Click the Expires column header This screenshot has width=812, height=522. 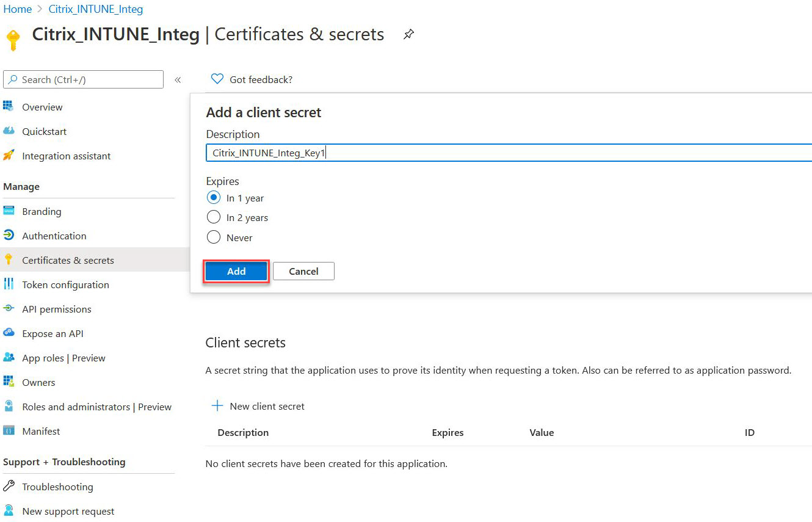(448, 432)
